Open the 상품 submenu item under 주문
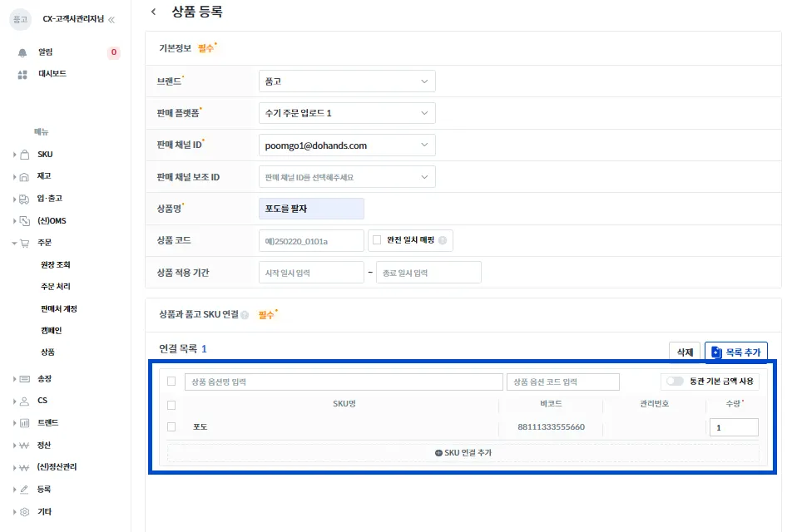This screenshot has width=792, height=532. (48, 352)
